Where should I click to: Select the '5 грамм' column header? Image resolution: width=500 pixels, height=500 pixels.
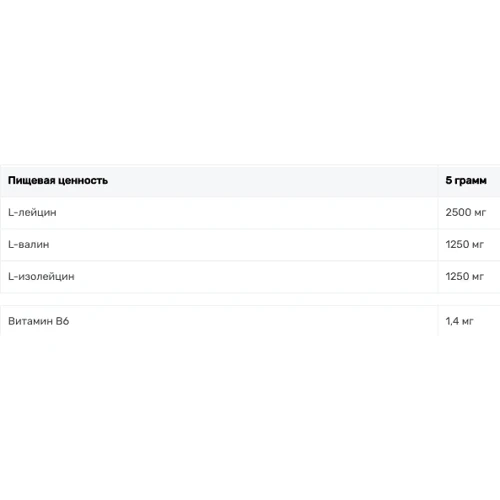[466, 181]
